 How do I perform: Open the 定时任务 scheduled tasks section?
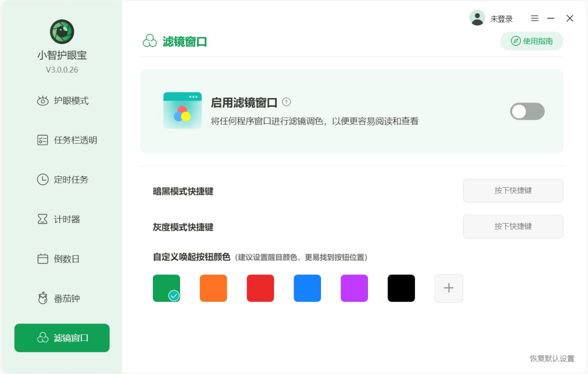(61, 179)
